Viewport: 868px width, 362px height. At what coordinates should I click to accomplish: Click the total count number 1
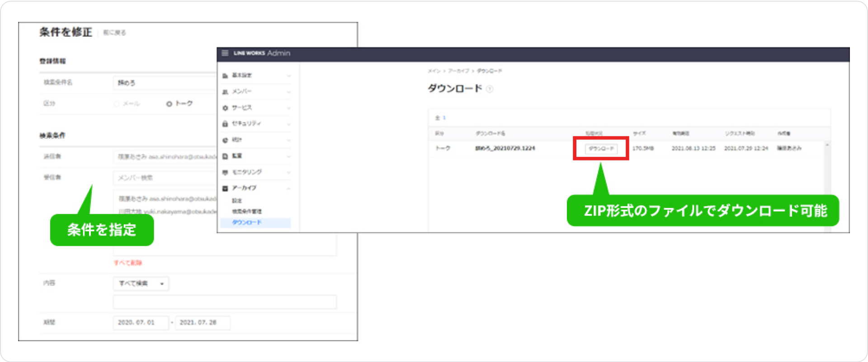tap(444, 118)
